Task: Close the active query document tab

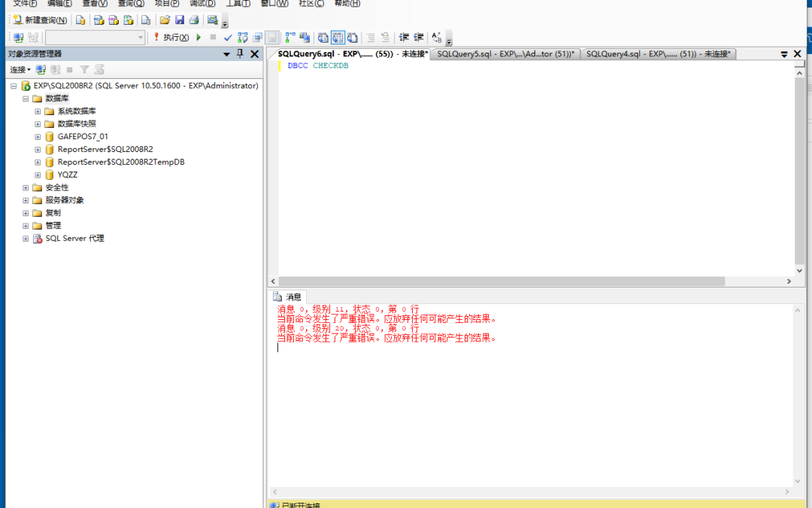Action: point(798,54)
